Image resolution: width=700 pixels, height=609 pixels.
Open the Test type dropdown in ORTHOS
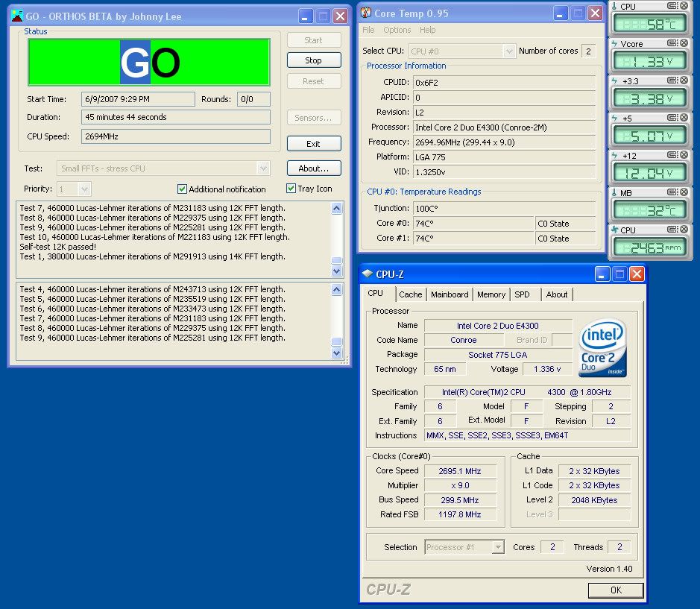(263, 168)
